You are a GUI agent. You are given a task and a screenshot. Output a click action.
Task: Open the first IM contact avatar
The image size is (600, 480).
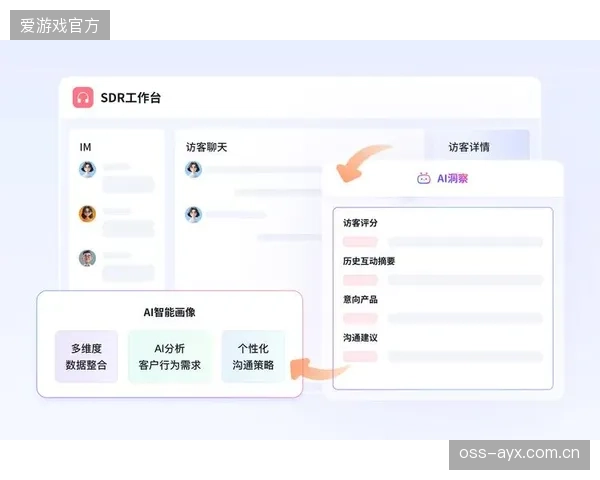point(87,169)
